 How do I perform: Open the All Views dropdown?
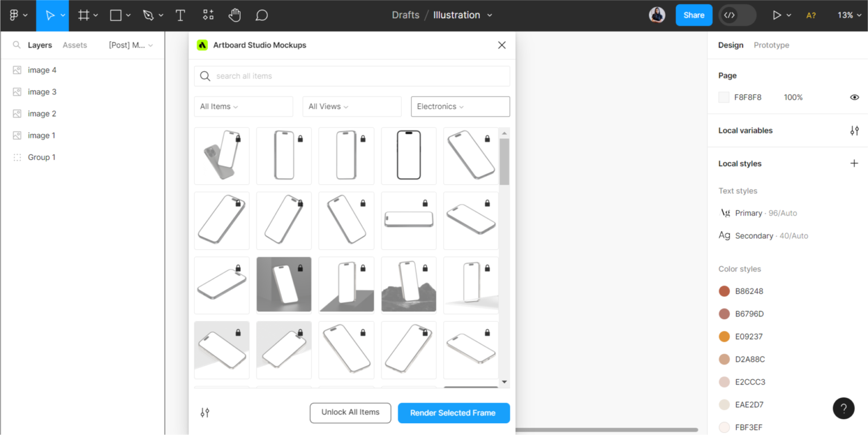[x=351, y=106]
